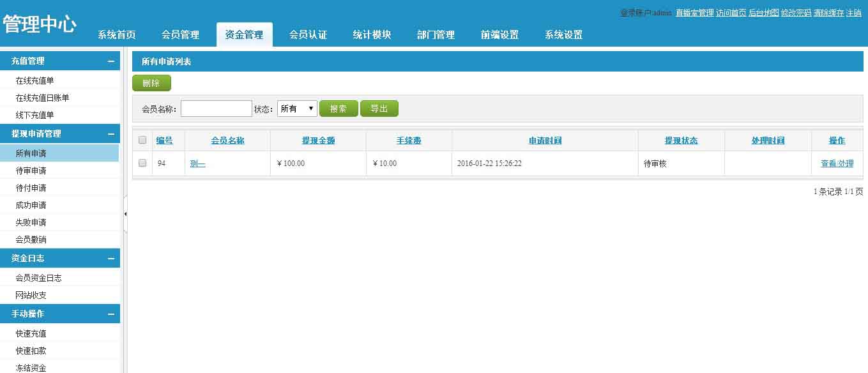This screenshot has width=868, height=373.
Task: Open the 统计模块 tab
Action: point(372,34)
